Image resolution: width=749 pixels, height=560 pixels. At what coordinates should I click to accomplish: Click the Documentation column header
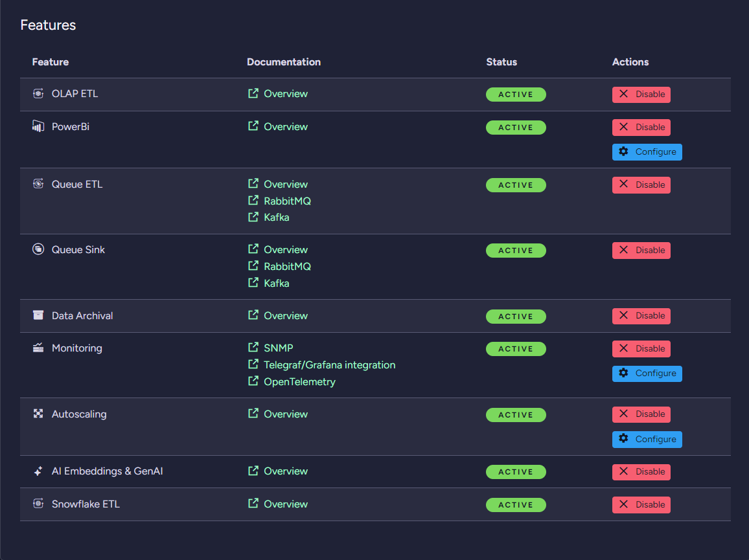coord(284,62)
